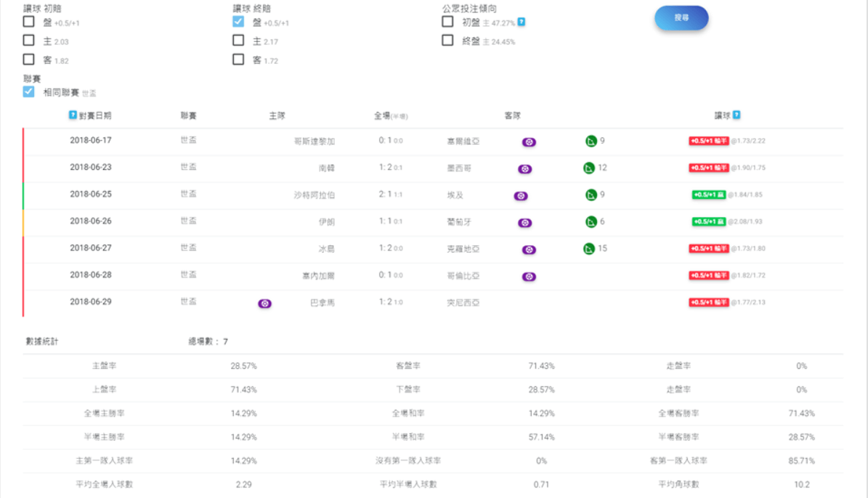Open the green corner icon showing 15 for 克羅地亞

coord(589,249)
